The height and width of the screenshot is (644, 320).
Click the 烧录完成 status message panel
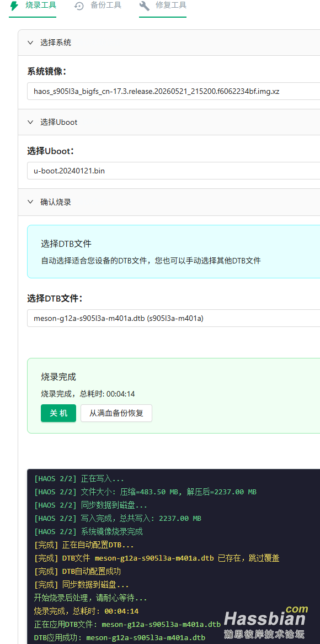pos(174,395)
